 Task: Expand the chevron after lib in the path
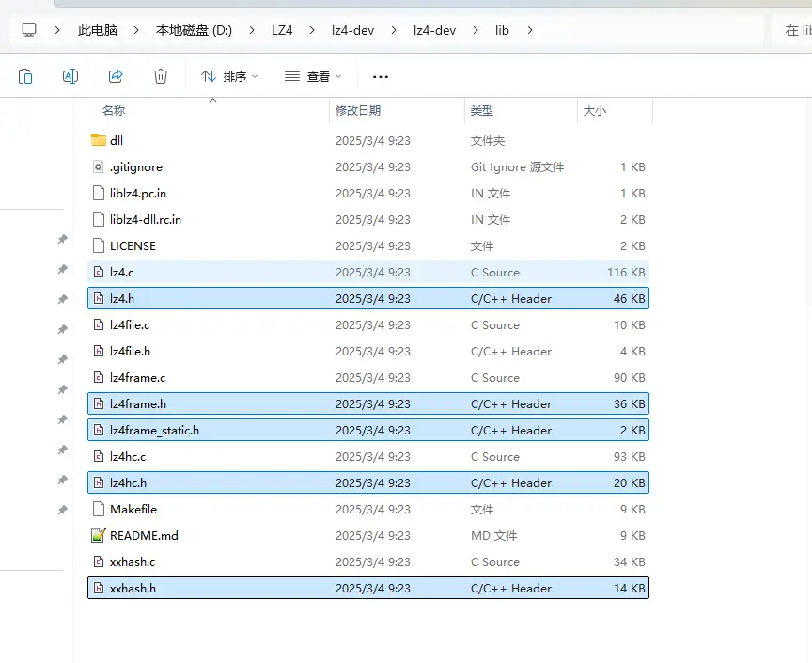pos(530,30)
